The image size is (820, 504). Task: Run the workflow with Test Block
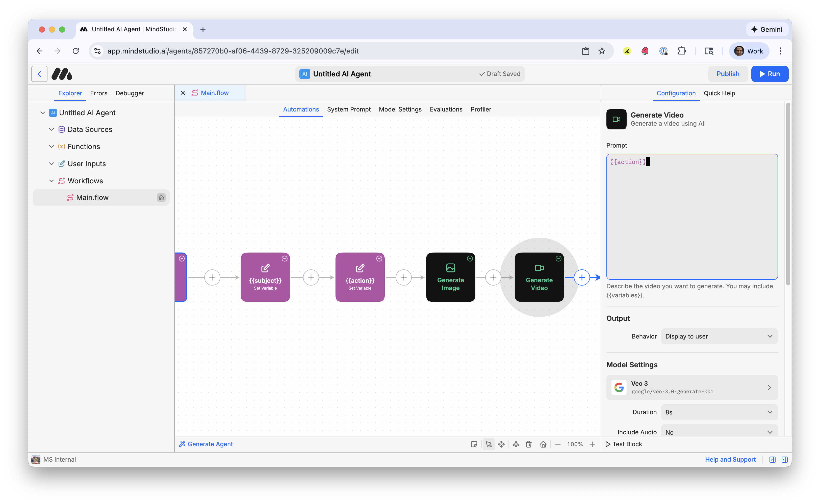point(624,444)
